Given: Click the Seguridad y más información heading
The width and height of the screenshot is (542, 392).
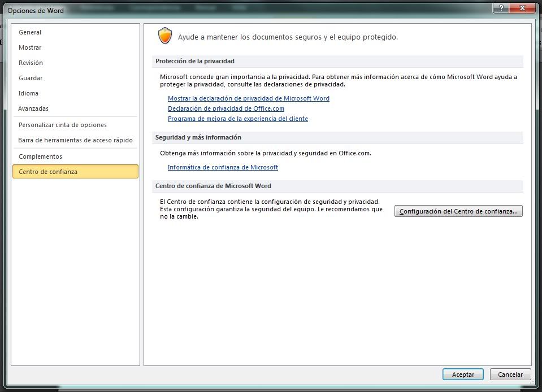Looking at the screenshot, I should click(198, 137).
